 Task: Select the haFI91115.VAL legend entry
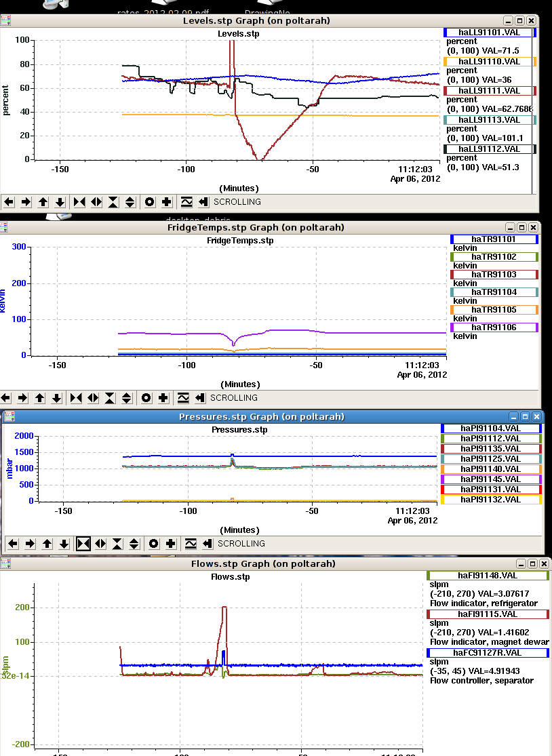tap(488, 614)
